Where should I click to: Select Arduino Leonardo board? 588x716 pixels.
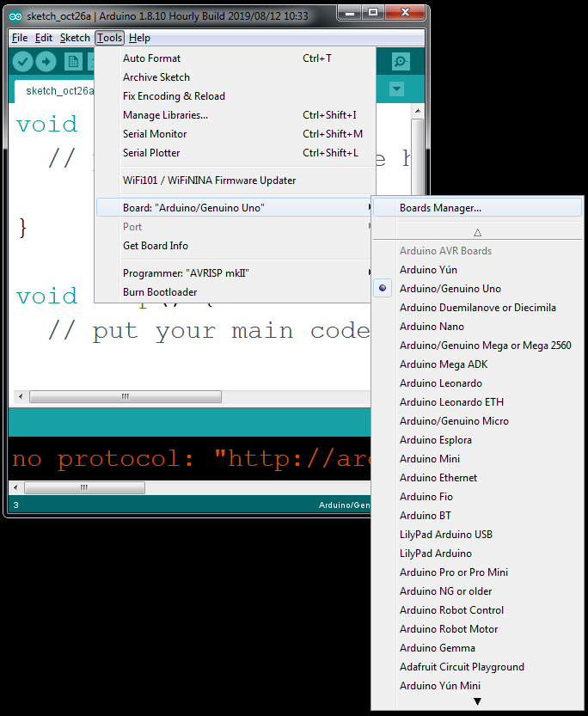(479, 383)
